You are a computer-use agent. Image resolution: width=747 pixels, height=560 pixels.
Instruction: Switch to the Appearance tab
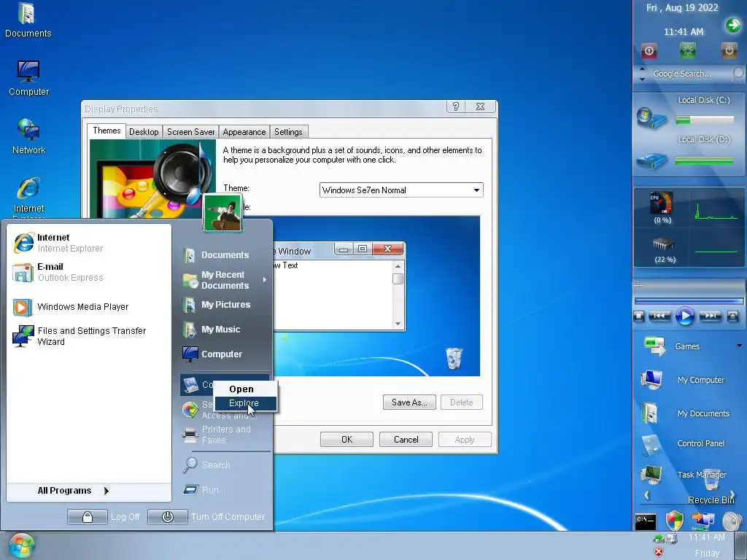[x=244, y=132]
